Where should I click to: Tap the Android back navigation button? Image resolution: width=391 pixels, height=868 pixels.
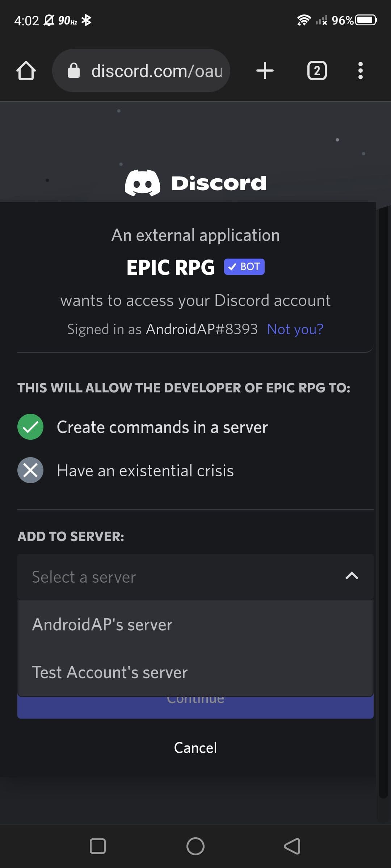tap(292, 846)
